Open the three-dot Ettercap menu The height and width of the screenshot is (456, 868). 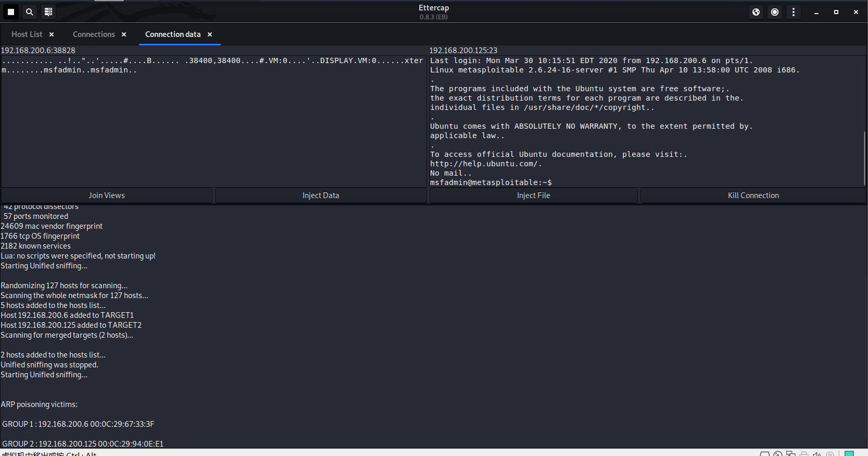click(x=794, y=12)
